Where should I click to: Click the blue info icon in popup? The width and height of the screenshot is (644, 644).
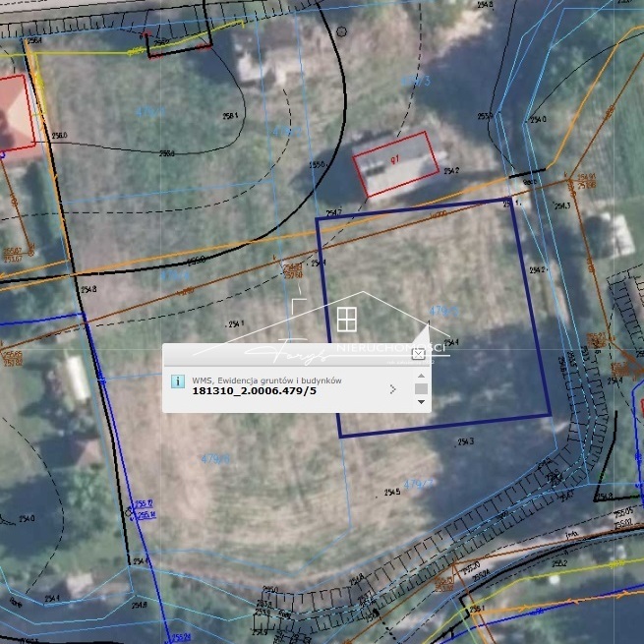178,381
